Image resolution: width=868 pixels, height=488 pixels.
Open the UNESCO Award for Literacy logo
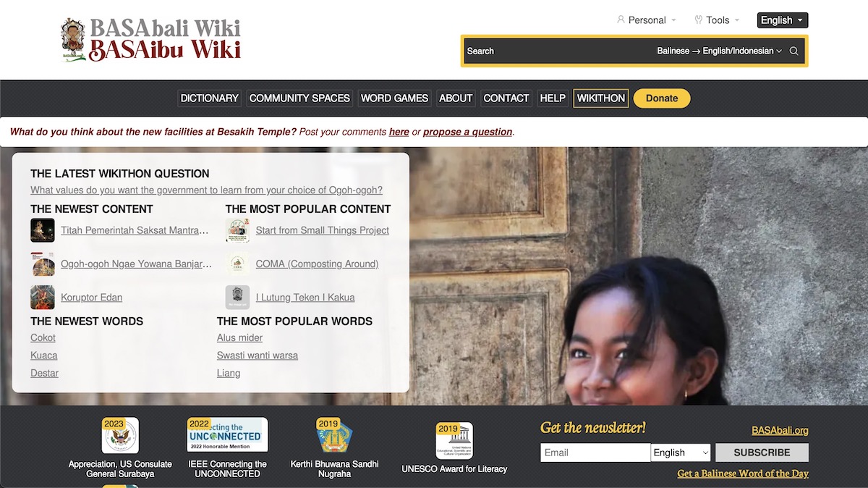point(454,440)
